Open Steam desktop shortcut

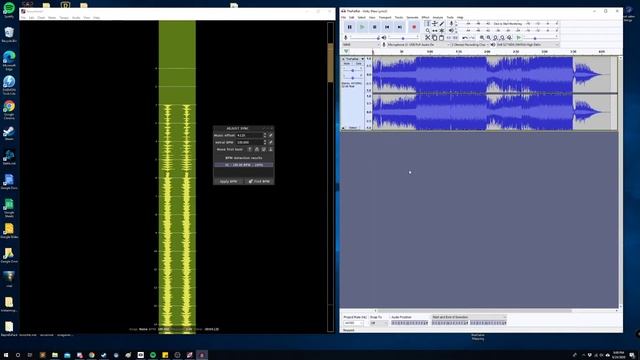point(9,133)
